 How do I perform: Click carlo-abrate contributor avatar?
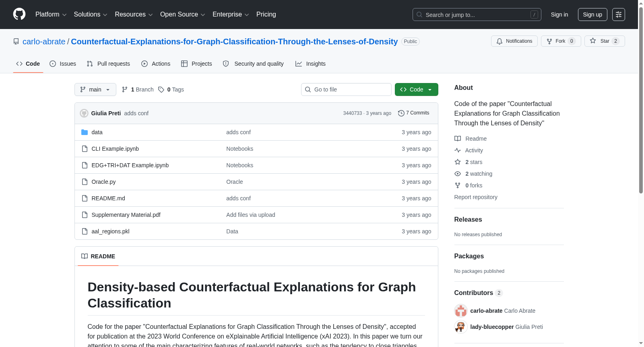click(461, 311)
